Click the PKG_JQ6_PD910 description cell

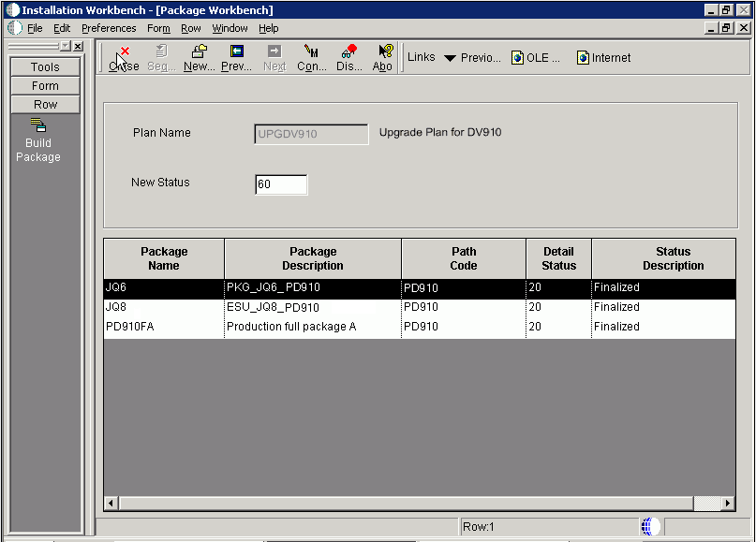coord(313,287)
